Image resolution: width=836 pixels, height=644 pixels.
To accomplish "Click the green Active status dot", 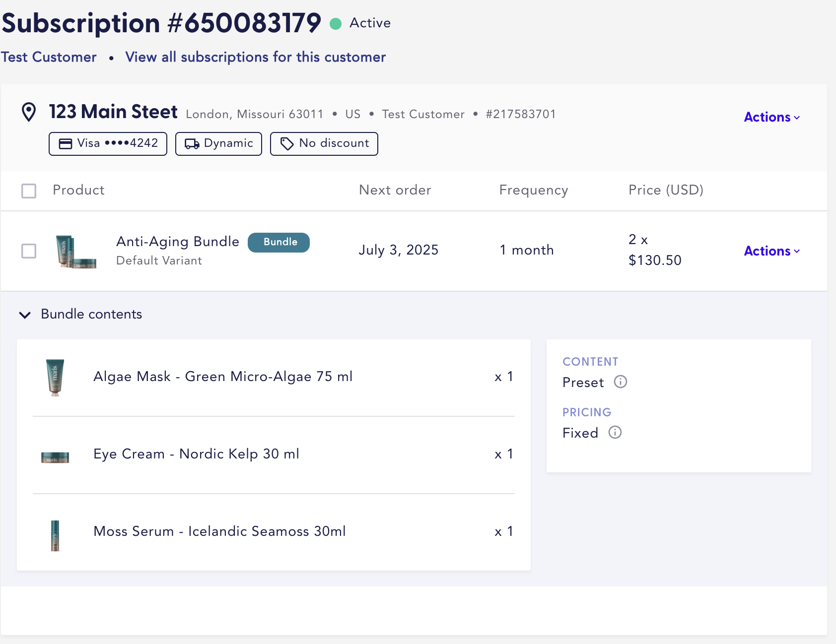I will click(336, 24).
